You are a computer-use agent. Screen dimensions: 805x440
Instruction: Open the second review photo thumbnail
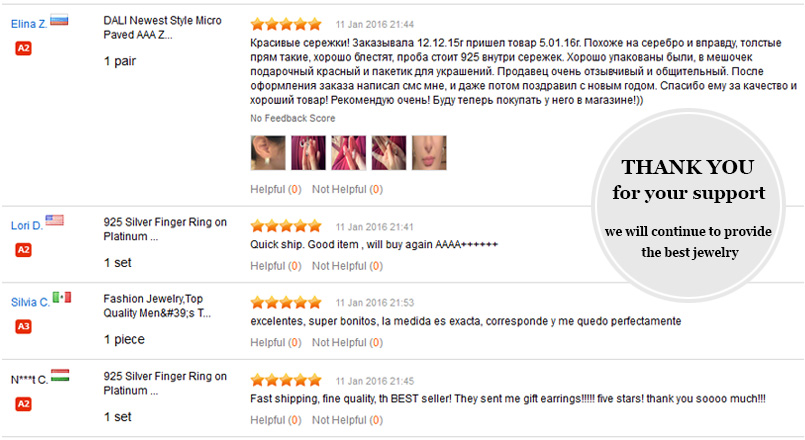[309, 152]
